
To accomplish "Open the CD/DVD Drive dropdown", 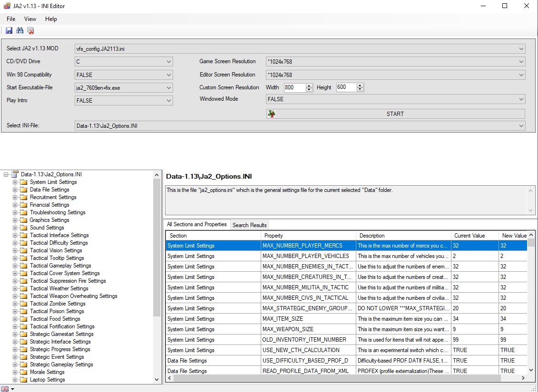I will (124, 62).
